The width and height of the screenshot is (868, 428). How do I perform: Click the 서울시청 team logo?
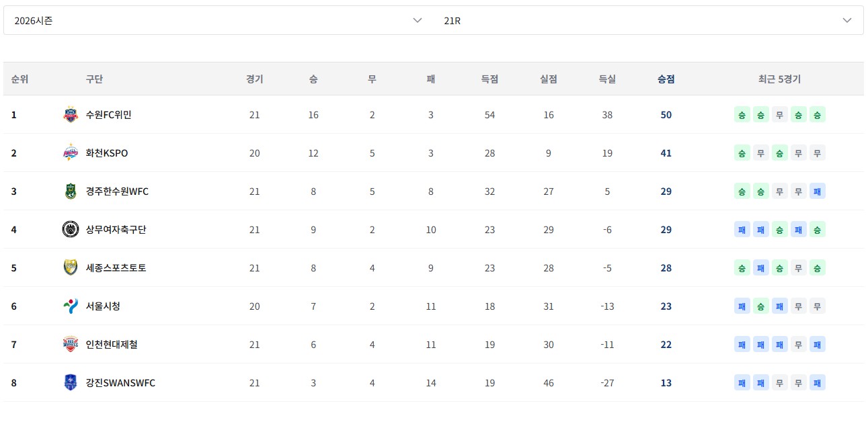click(x=70, y=306)
